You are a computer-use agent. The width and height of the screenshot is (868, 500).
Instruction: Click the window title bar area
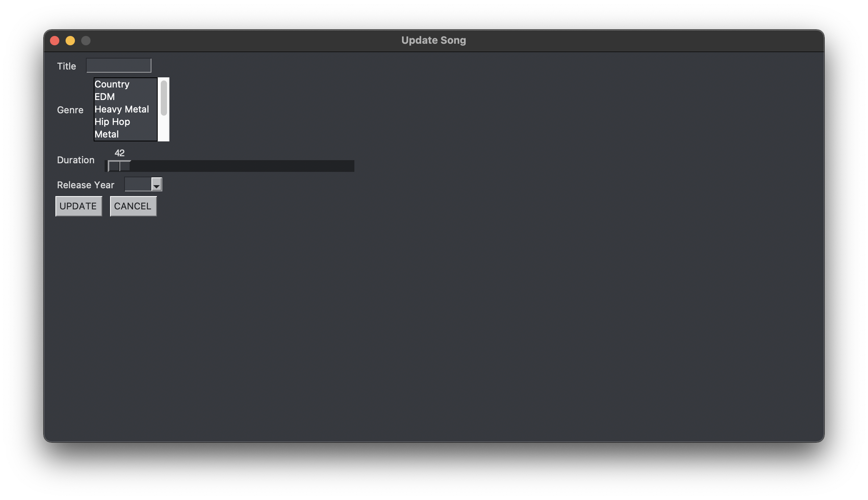click(433, 40)
